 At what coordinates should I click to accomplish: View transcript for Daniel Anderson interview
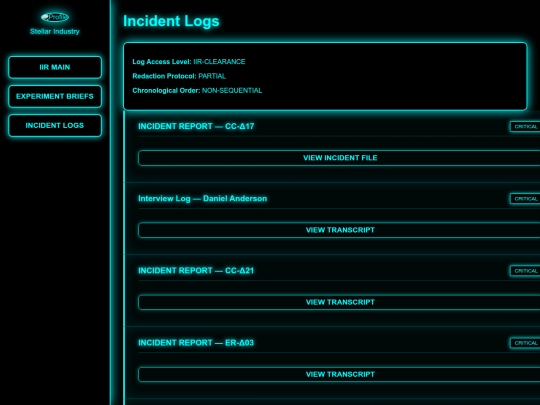[x=339, y=230]
